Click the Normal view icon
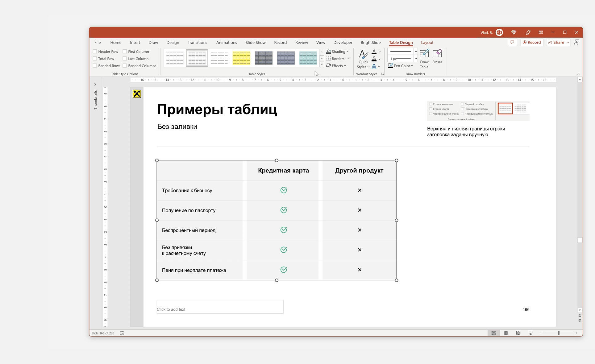The image size is (595, 364). (494, 333)
